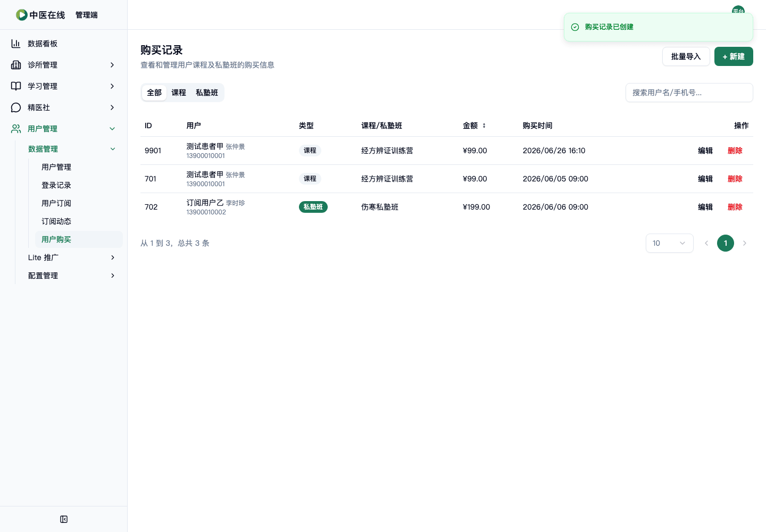This screenshot has height=532, width=766.
Task: Click the 批量导入 button
Action: coord(686,56)
